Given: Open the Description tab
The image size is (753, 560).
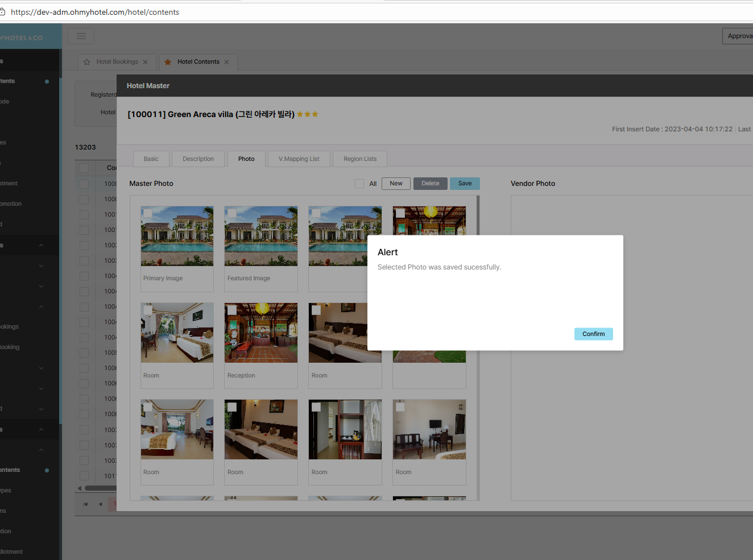Looking at the screenshot, I should pyautogui.click(x=198, y=159).
